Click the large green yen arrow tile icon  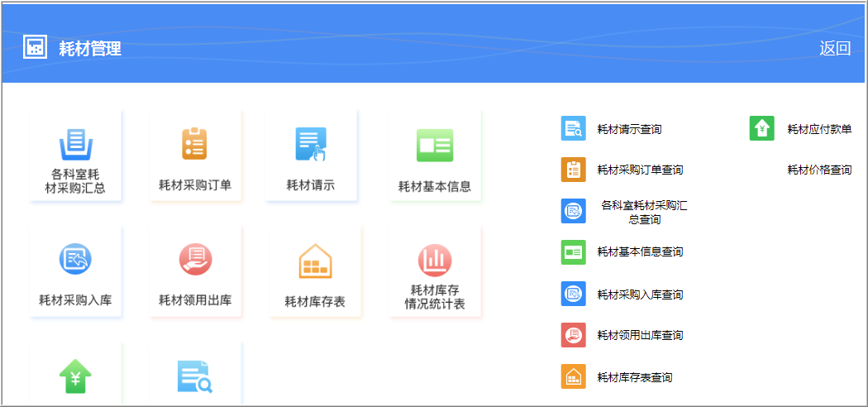pyautogui.click(x=75, y=376)
